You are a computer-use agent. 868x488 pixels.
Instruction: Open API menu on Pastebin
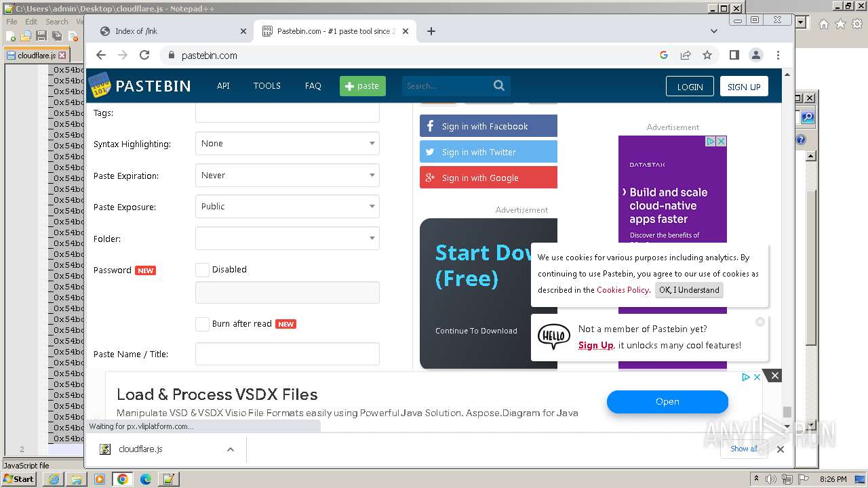223,86
